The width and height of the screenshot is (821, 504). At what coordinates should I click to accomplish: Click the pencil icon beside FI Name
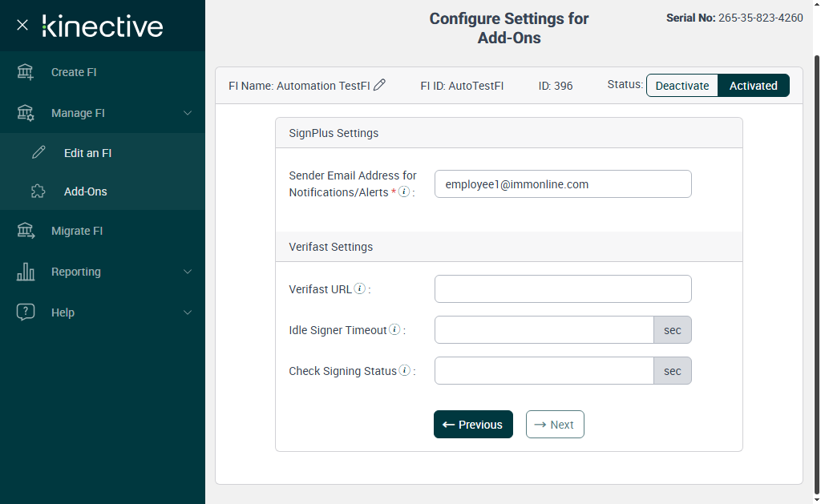[x=380, y=85]
